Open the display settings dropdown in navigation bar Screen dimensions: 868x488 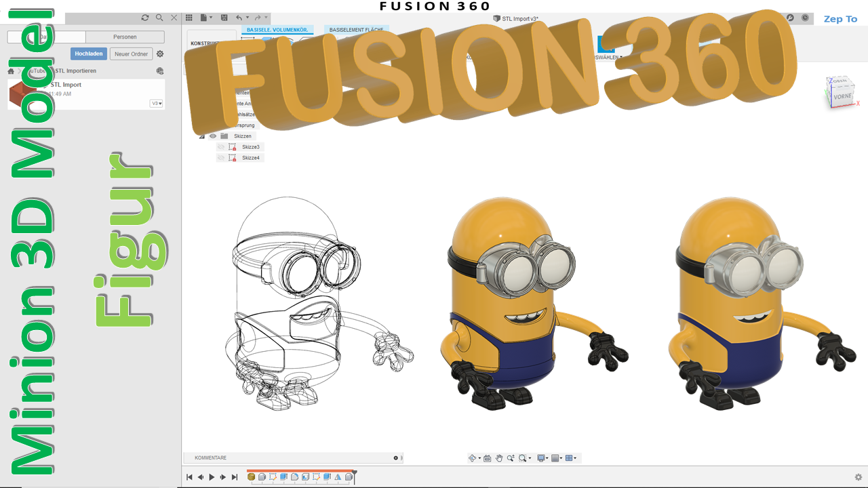542,458
